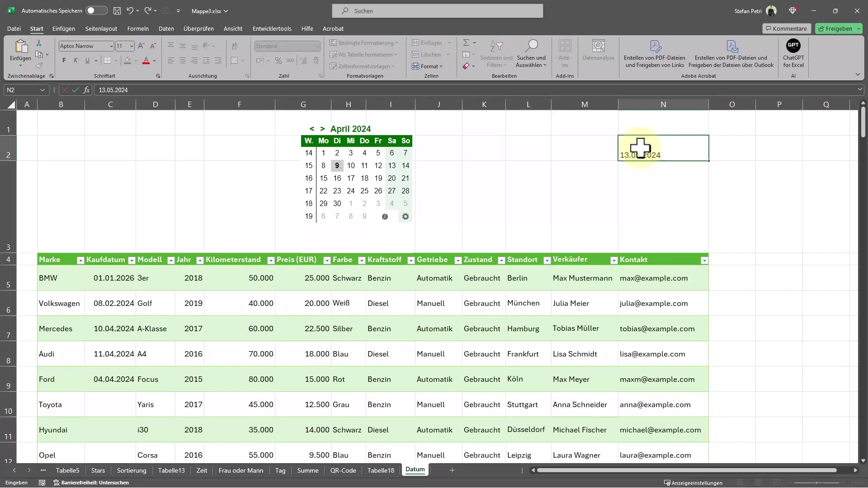This screenshot has width=868, height=488.
Task: Click the Sum AutoSum icon
Action: pos(466,42)
